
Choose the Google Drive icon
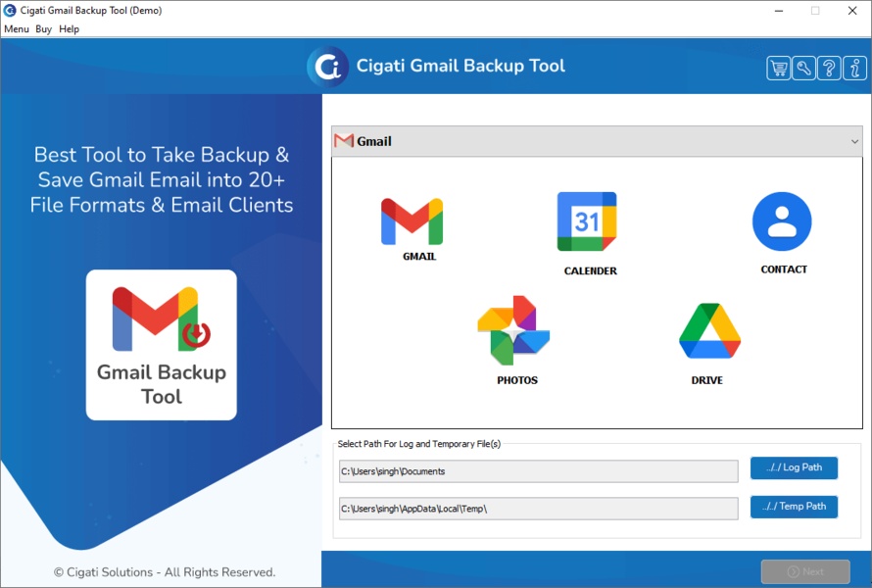coord(709,331)
